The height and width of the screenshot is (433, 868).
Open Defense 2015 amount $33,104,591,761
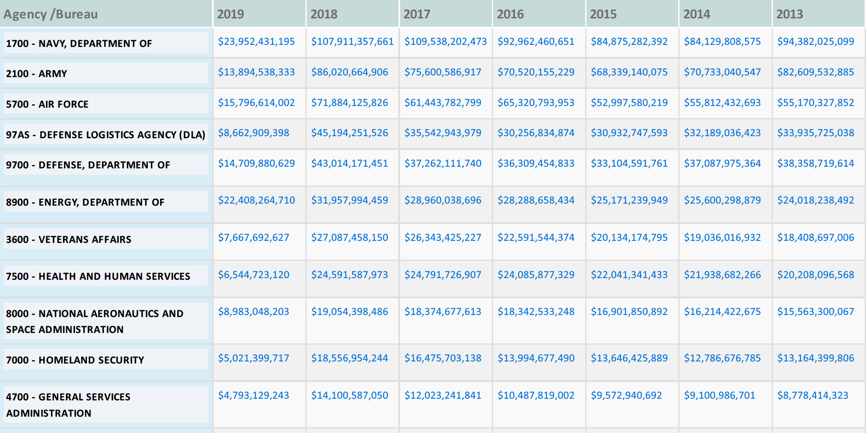[x=629, y=163]
